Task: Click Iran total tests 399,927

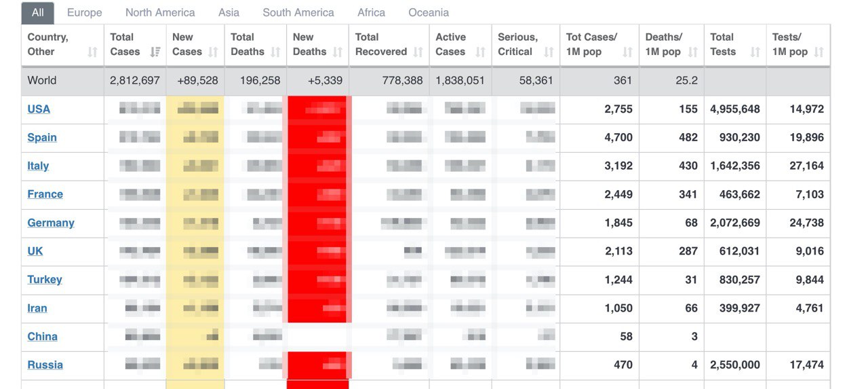Action: [x=740, y=309]
